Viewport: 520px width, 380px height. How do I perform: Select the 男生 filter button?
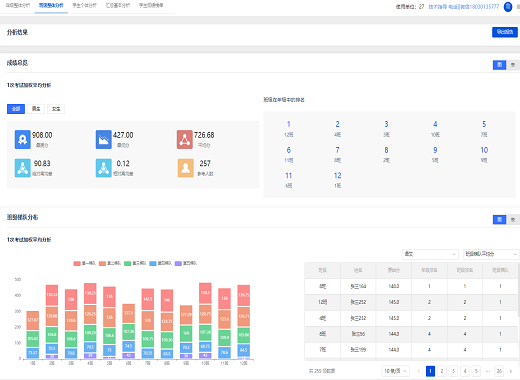coord(36,109)
